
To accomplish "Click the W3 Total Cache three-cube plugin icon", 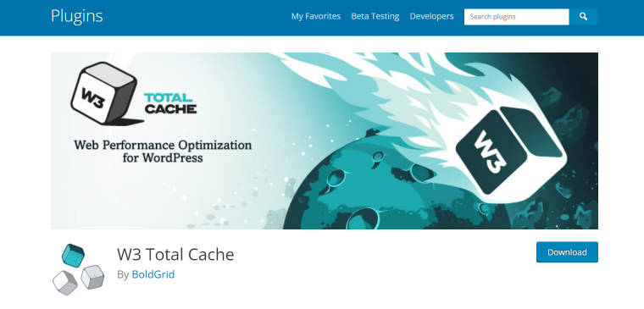I will (78, 269).
